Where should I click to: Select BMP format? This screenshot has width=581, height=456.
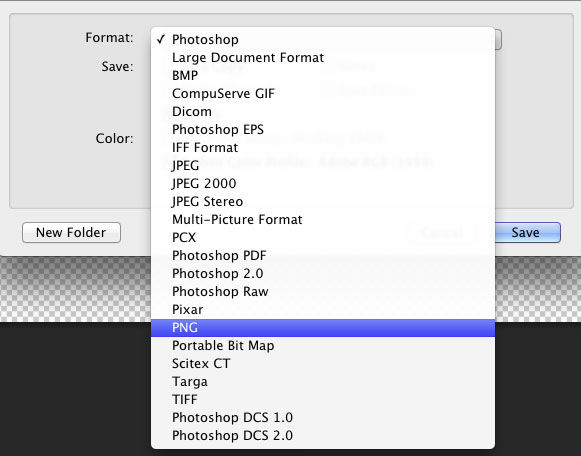pos(323,76)
